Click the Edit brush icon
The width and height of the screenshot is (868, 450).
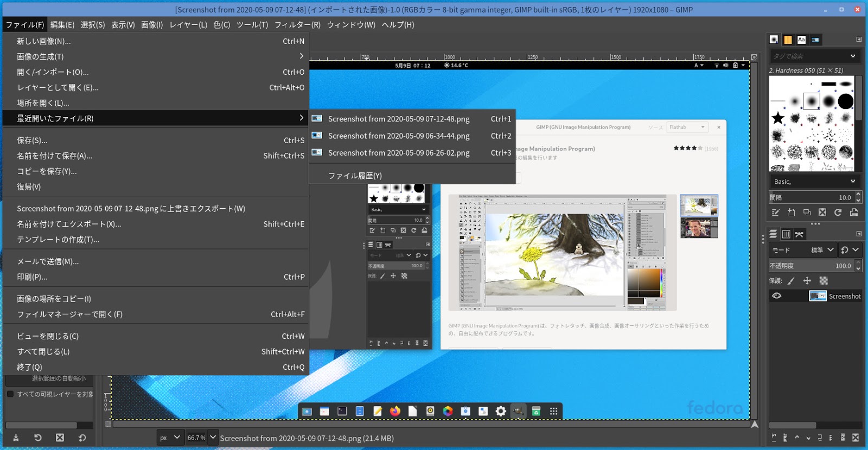(x=776, y=213)
